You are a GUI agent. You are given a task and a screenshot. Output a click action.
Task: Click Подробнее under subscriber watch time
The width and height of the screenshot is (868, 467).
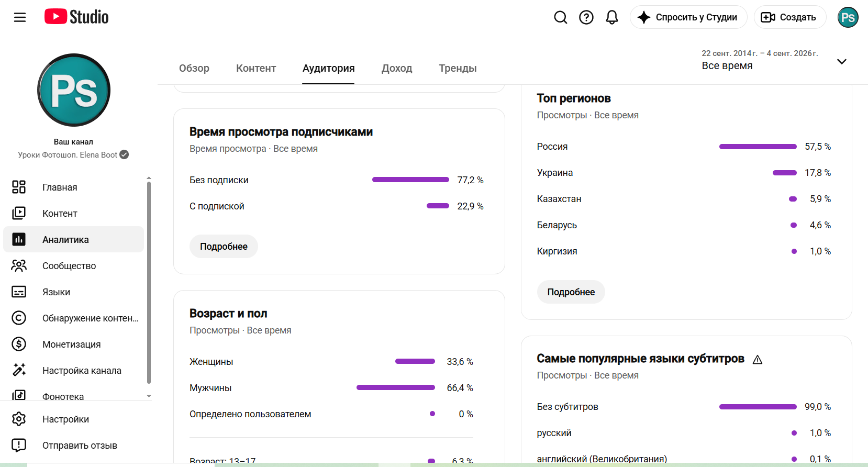pyautogui.click(x=224, y=246)
